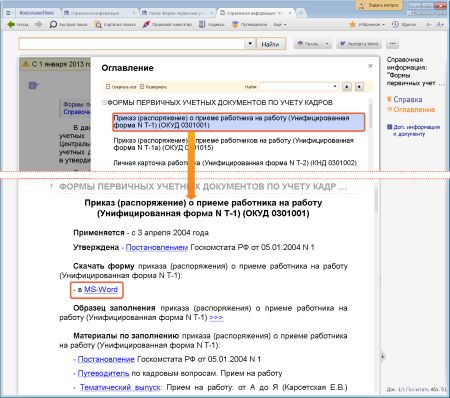Image resolution: width=450 pixels, height=398 pixels.
Task: Open the hamburger main menu icon
Action: click(8, 13)
